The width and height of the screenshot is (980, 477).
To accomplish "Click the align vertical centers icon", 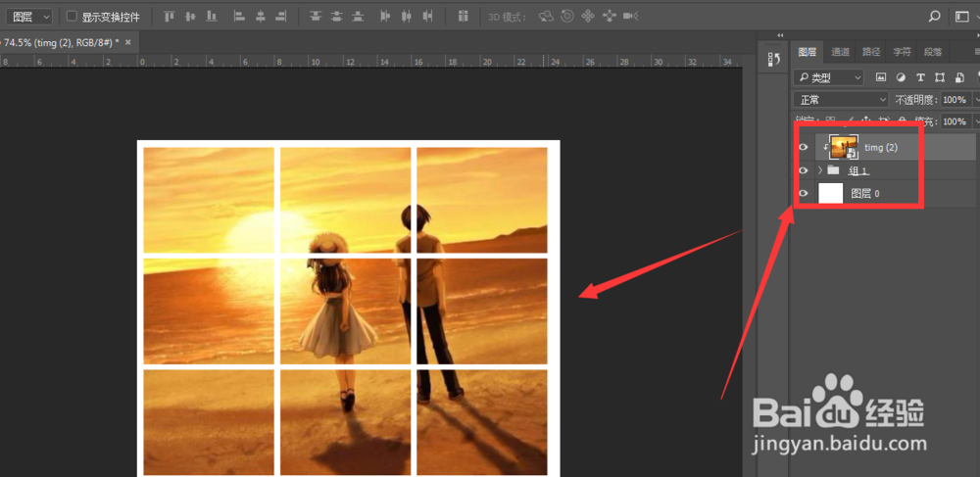I will click(191, 17).
